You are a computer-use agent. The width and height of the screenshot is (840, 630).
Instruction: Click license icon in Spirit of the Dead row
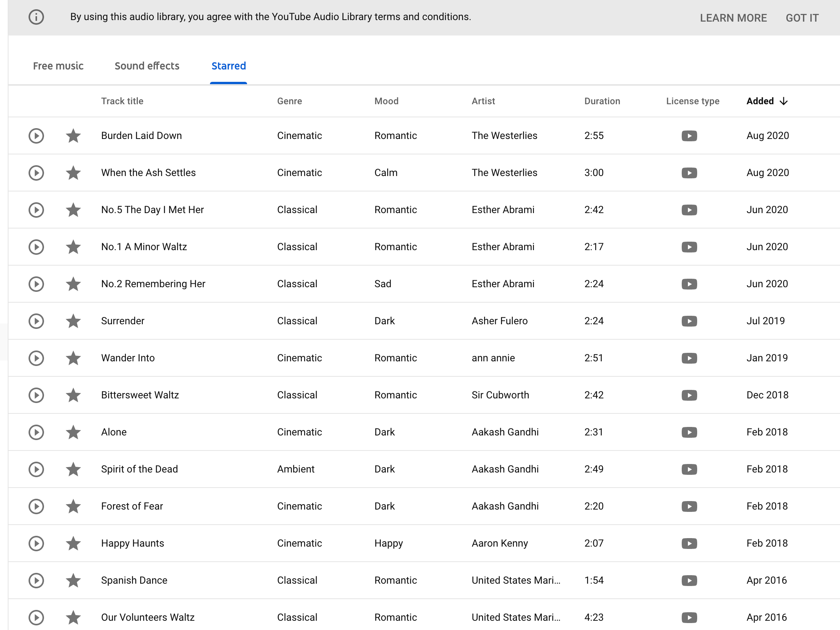click(689, 469)
